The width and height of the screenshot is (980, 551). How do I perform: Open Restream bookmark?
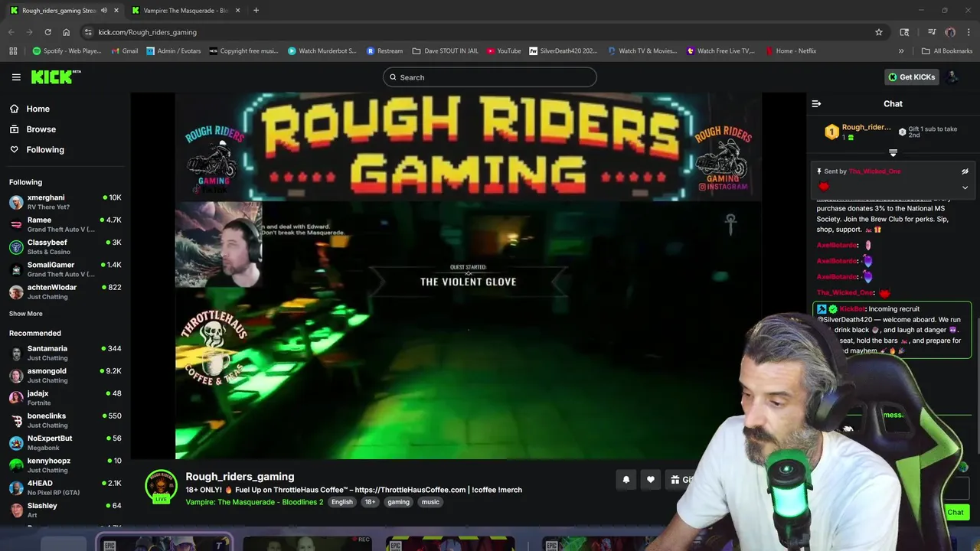tap(384, 51)
